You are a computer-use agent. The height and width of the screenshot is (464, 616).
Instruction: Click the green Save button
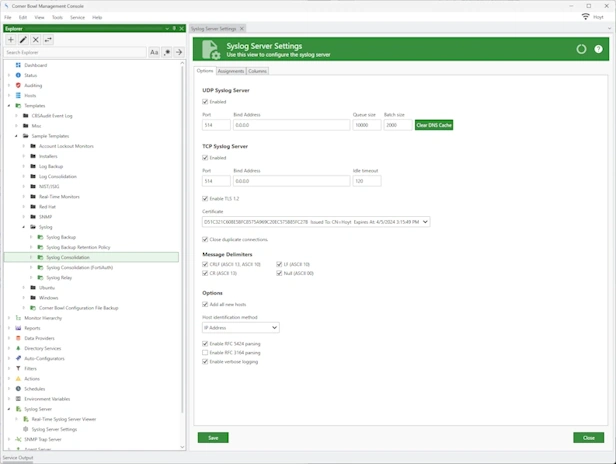tap(212, 437)
